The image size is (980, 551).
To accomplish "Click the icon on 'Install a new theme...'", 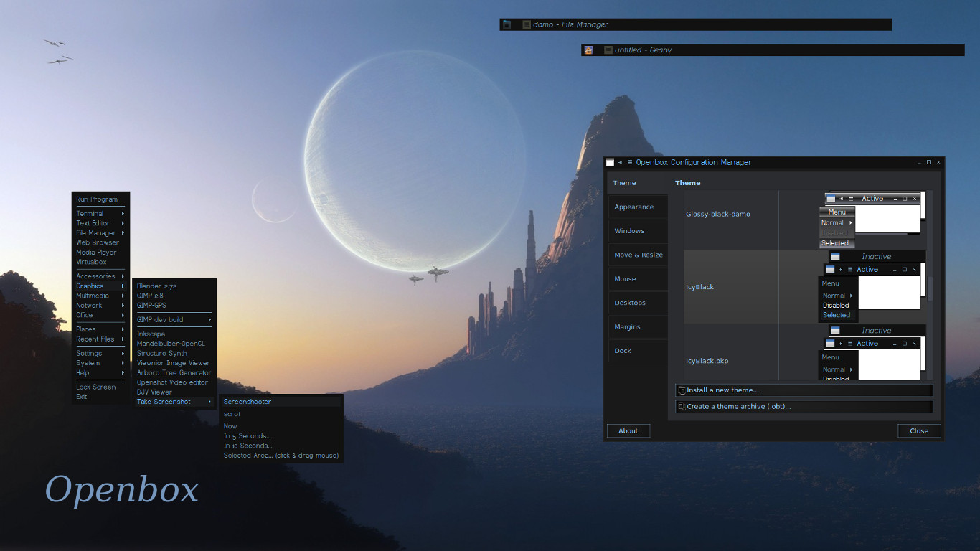I will coord(682,390).
